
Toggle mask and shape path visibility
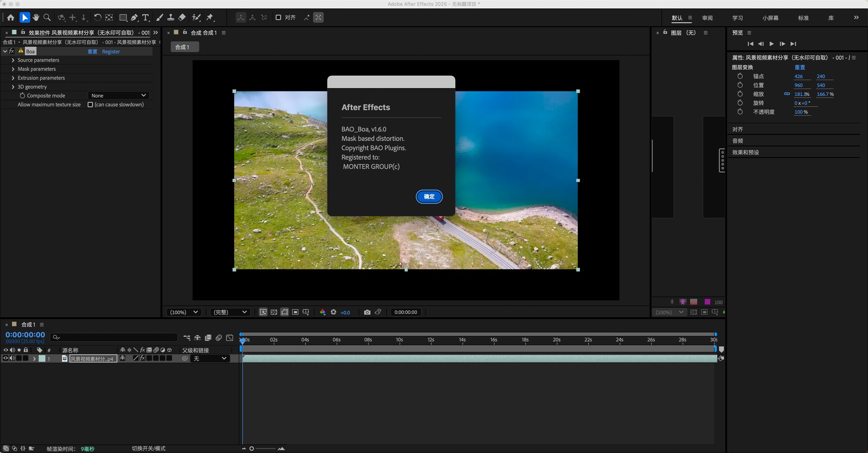pos(285,312)
